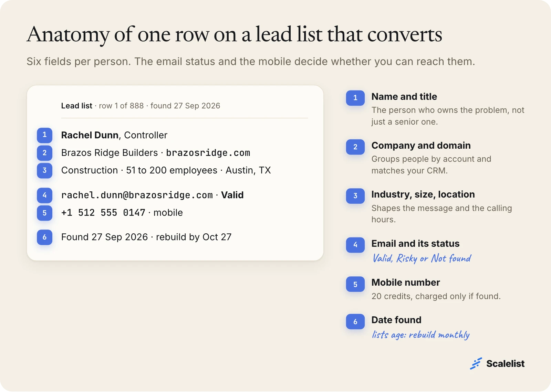Click the Scalelist wordmark text

point(505,364)
